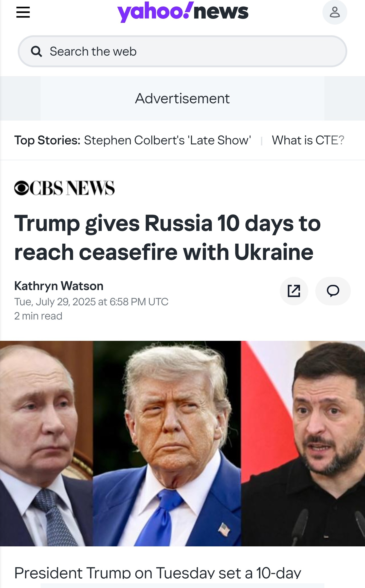Click the Advertisement banner
Screen dimensions: 365x588
tap(182, 98)
